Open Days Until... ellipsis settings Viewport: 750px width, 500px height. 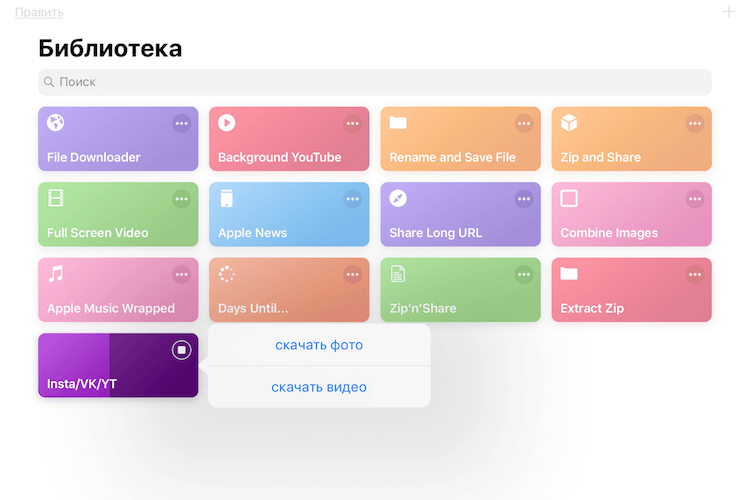point(353,275)
